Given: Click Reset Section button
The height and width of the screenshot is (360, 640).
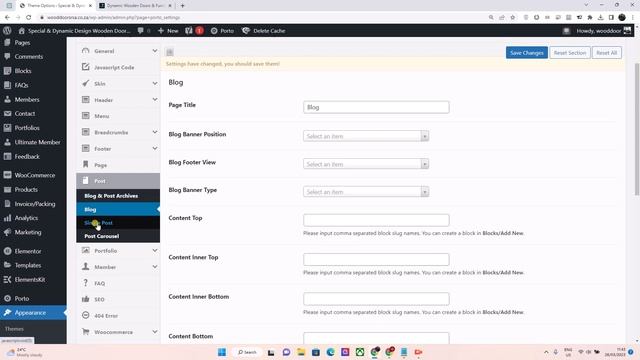Looking at the screenshot, I should (x=570, y=53).
